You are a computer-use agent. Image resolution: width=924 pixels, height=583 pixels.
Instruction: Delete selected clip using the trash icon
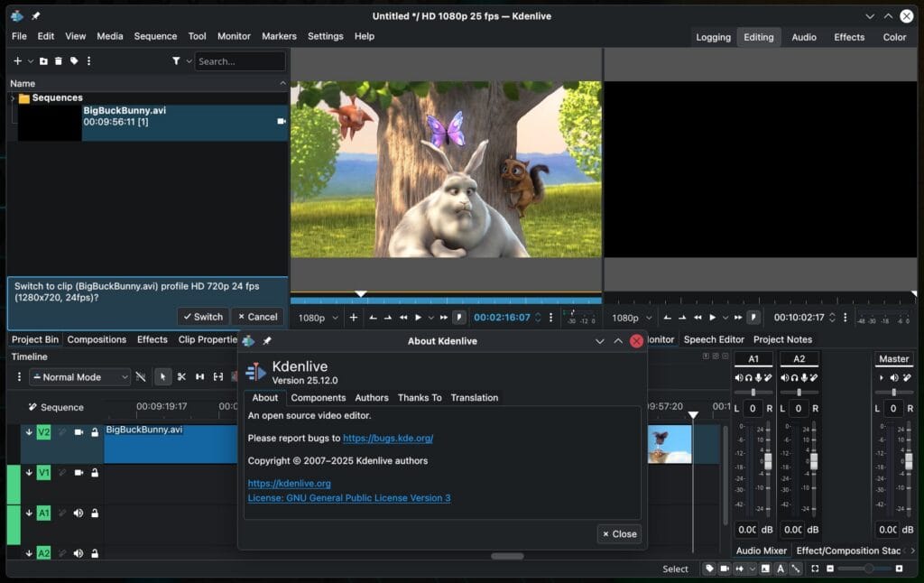(x=58, y=60)
